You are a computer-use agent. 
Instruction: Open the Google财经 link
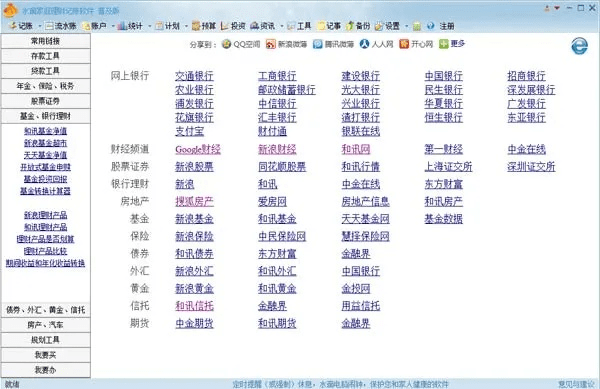[198, 149]
